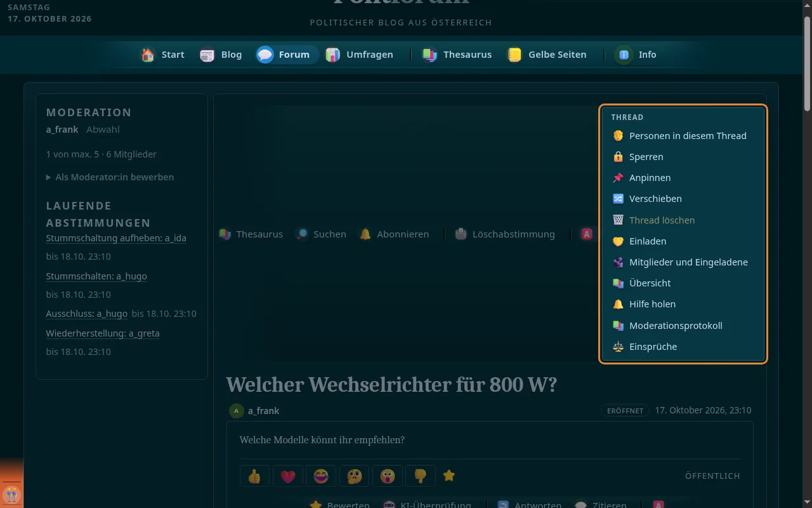The width and height of the screenshot is (812, 508).
Task: React with thumbs down emoji
Action: (x=421, y=476)
